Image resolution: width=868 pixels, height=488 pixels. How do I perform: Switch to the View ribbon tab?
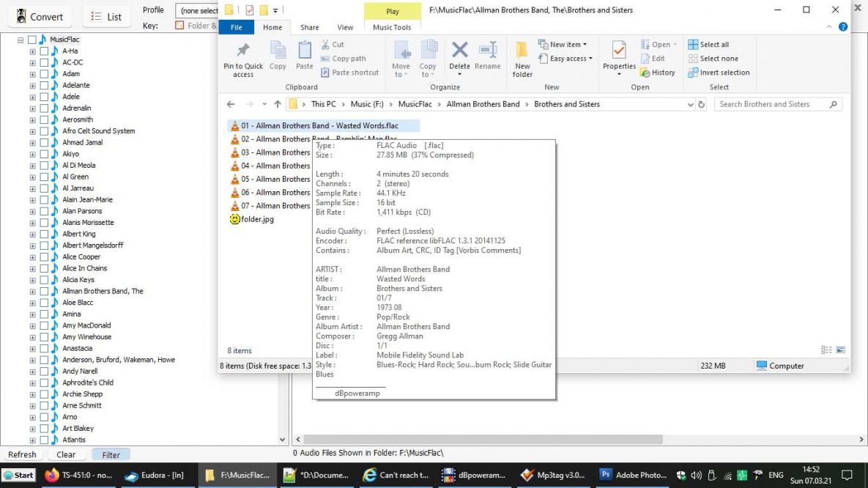point(345,28)
